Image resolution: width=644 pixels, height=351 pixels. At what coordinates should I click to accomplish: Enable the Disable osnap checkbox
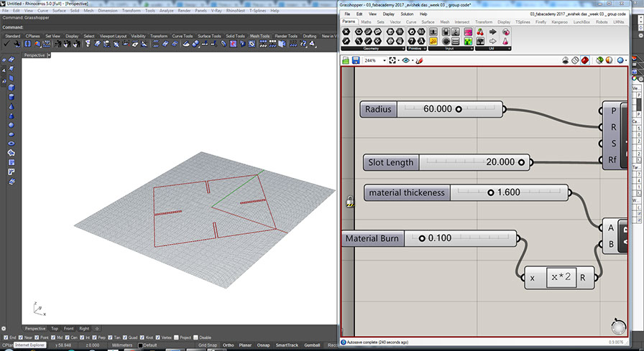195,337
